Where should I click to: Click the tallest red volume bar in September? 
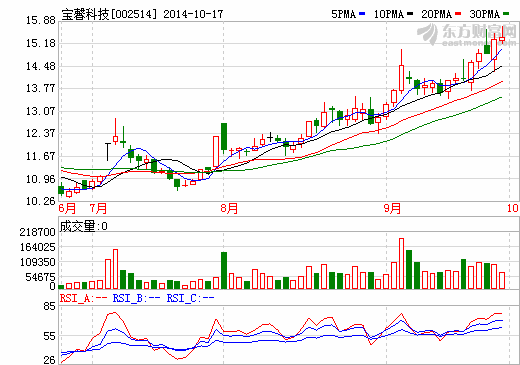pos(401,264)
